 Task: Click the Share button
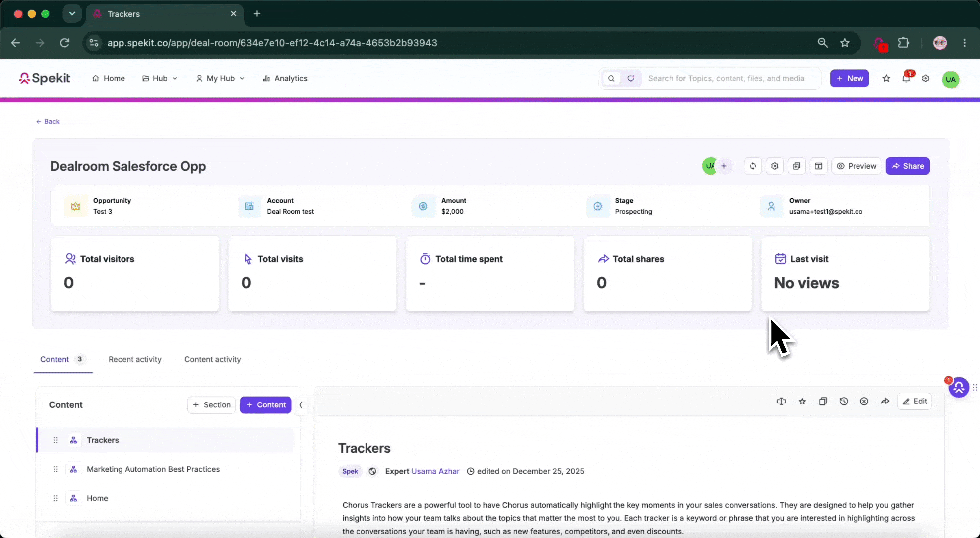point(908,166)
